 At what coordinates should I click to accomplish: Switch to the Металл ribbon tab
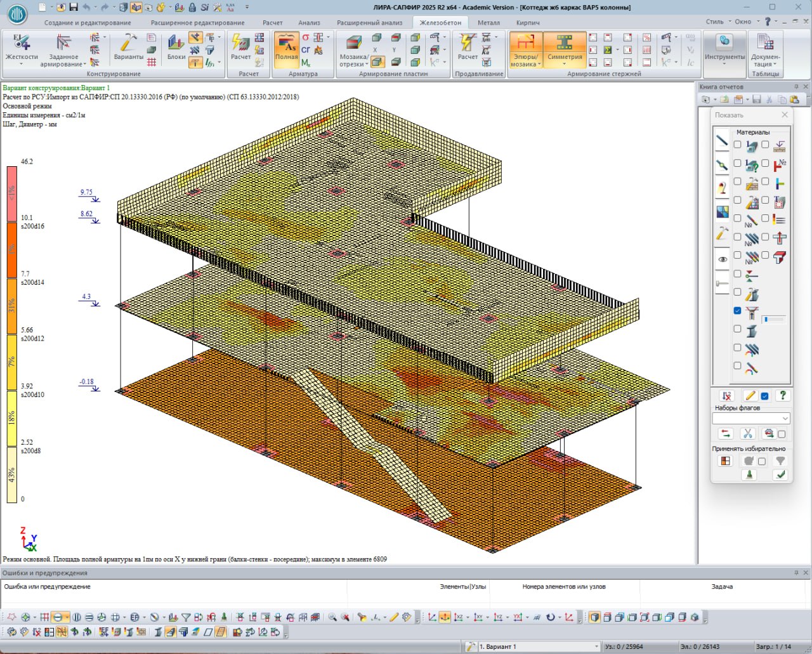tap(488, 23)
